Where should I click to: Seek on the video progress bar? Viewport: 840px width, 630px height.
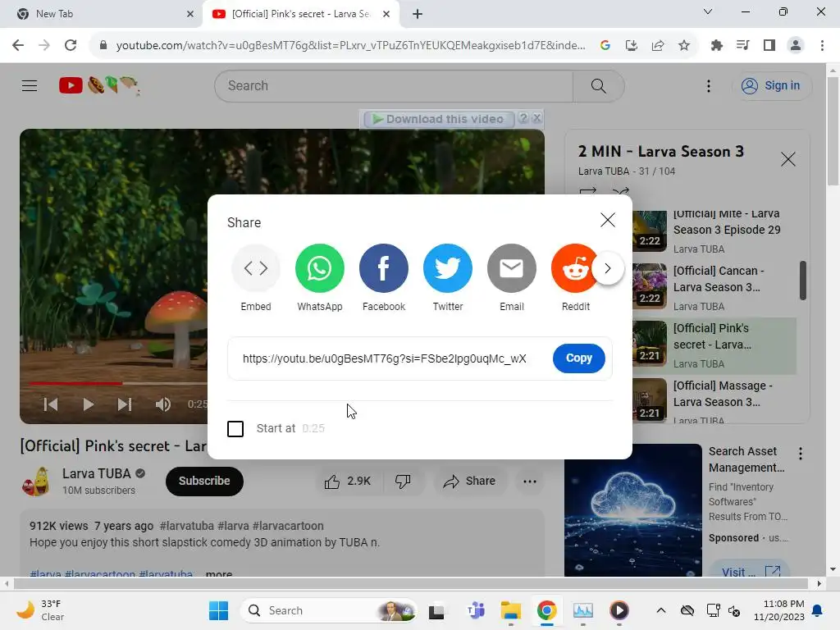(118, 383)
